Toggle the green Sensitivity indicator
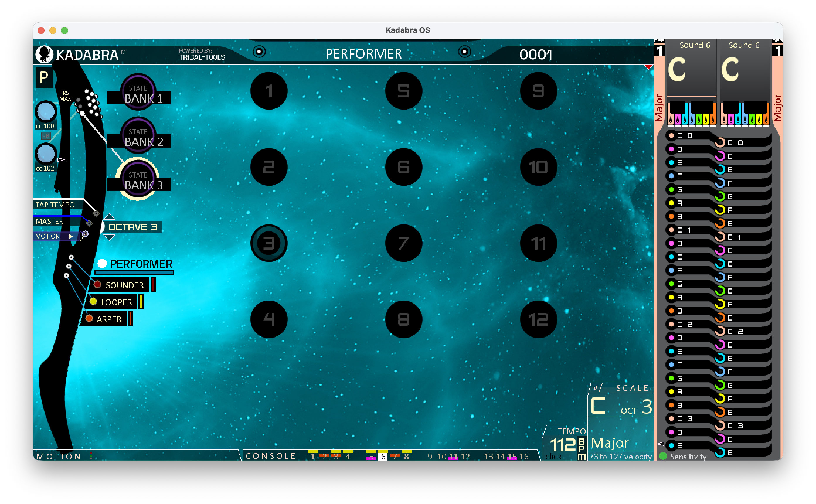The image size is (816, 504). [663, 456]
